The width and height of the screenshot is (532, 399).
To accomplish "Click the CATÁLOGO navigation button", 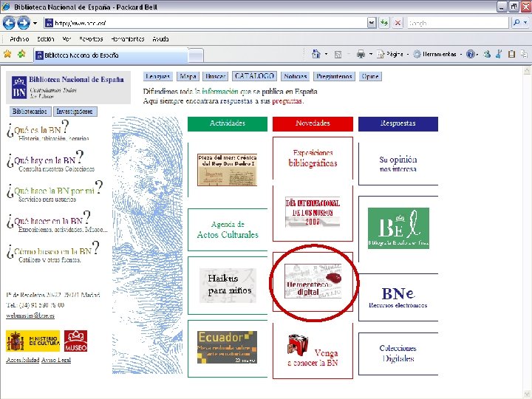I will point(254,76).
